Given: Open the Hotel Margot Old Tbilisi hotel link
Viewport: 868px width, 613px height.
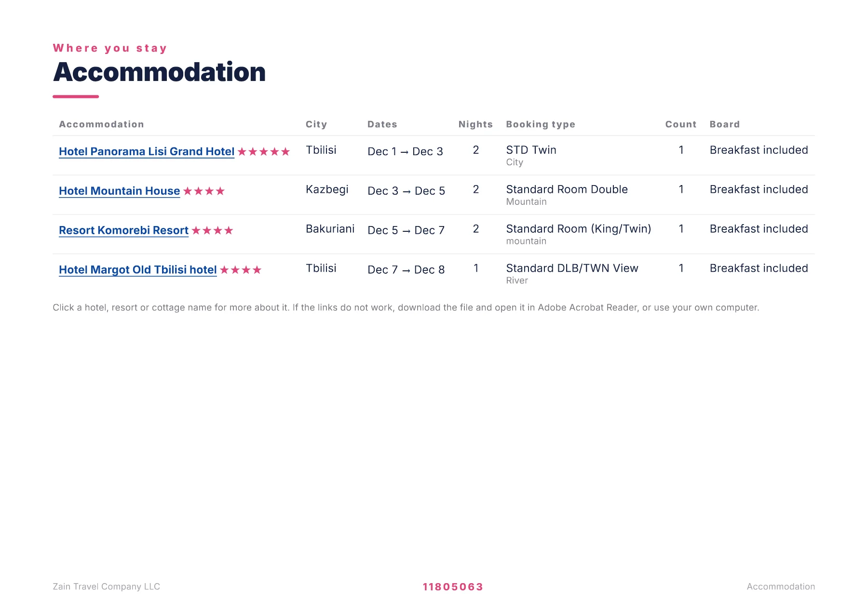Looking at the screenshot, I should [138, 270].
